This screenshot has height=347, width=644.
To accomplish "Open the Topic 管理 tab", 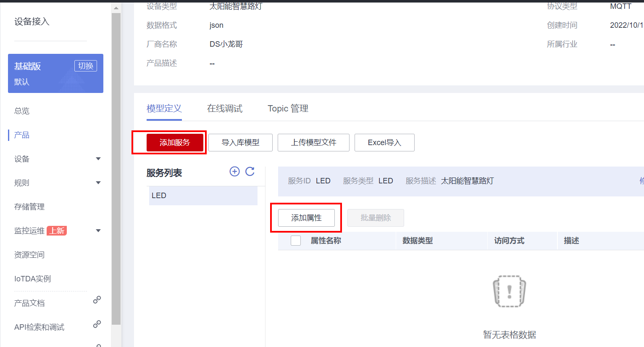I will pos(288,109).
